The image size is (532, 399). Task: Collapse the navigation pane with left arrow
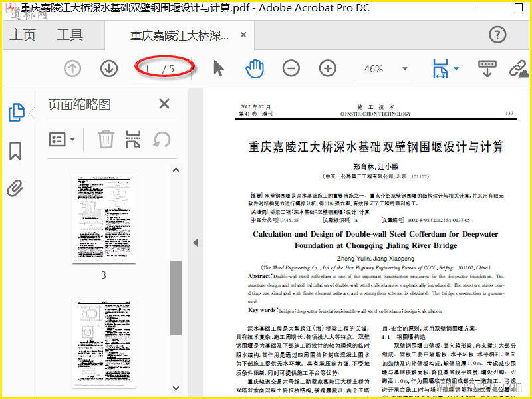coord(196,243)
